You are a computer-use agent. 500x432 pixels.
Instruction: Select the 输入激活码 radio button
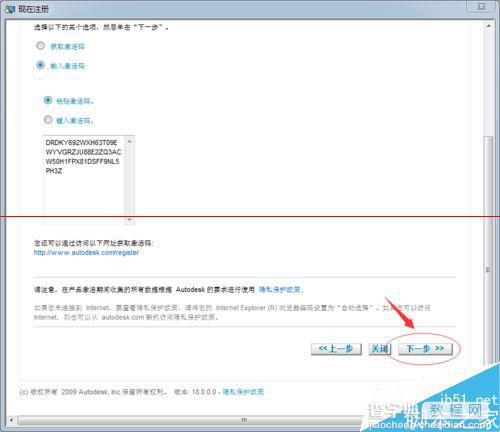click(40, 65)
